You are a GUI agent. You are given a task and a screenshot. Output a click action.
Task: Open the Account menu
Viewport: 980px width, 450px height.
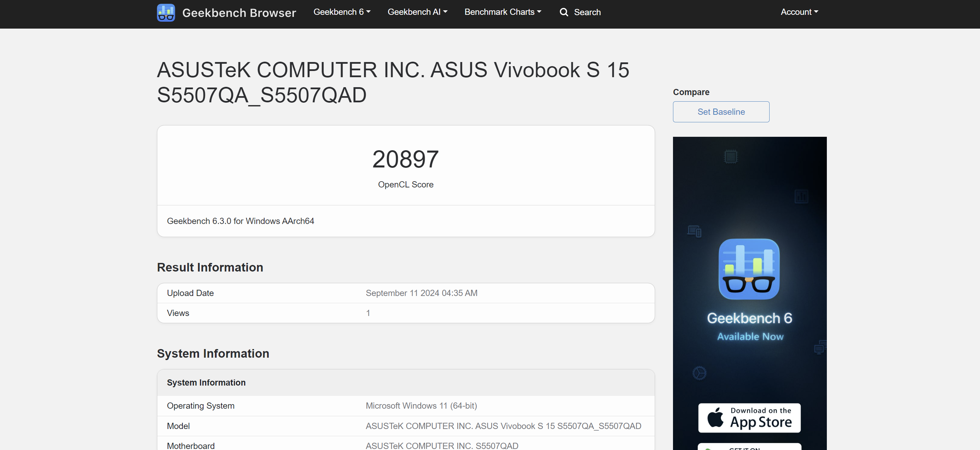click(799, 12)
